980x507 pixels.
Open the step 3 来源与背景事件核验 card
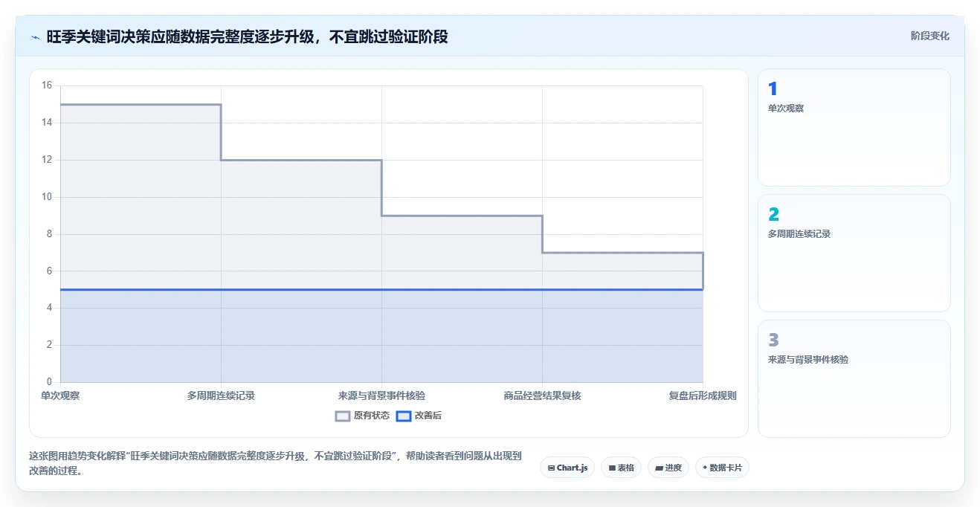[x=854, y=378]
